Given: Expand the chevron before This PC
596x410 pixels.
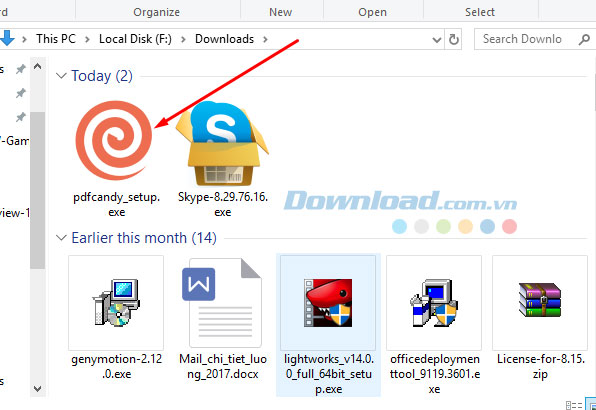Looking at the screenshot, I should [x=24, y=39].
